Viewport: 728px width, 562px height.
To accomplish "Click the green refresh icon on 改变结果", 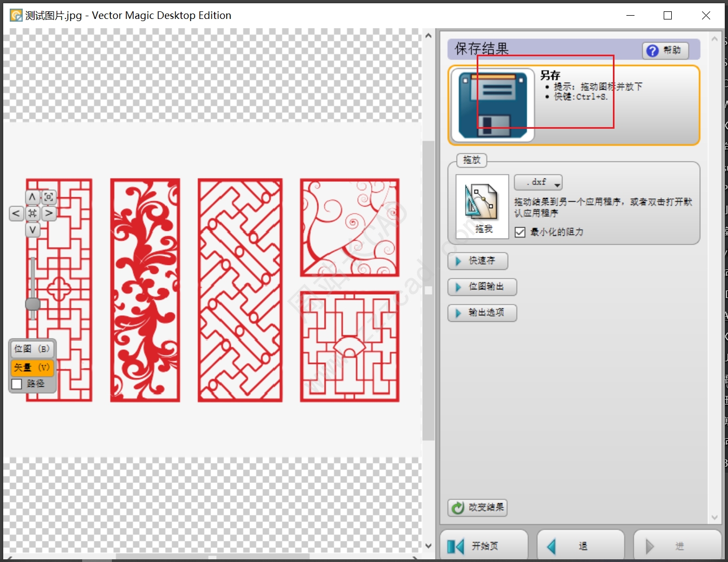I will tap(456, 507).
